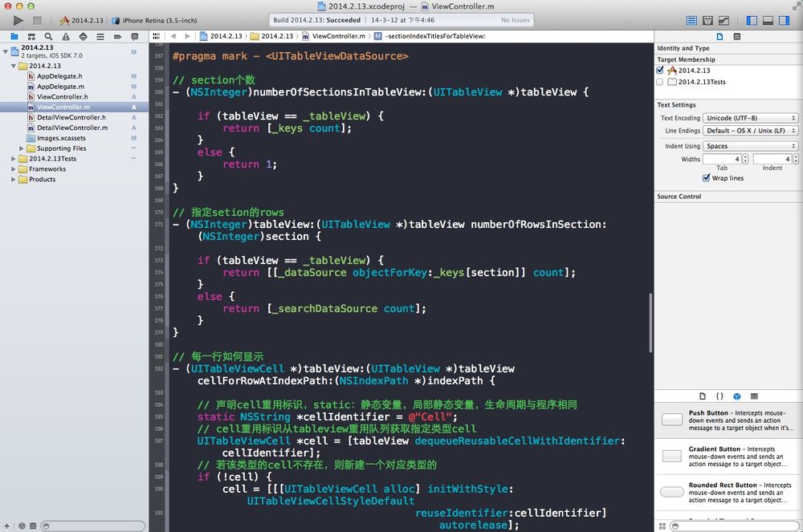Expand the Products group
Screen dimensions: 803x532
[14, 179]
